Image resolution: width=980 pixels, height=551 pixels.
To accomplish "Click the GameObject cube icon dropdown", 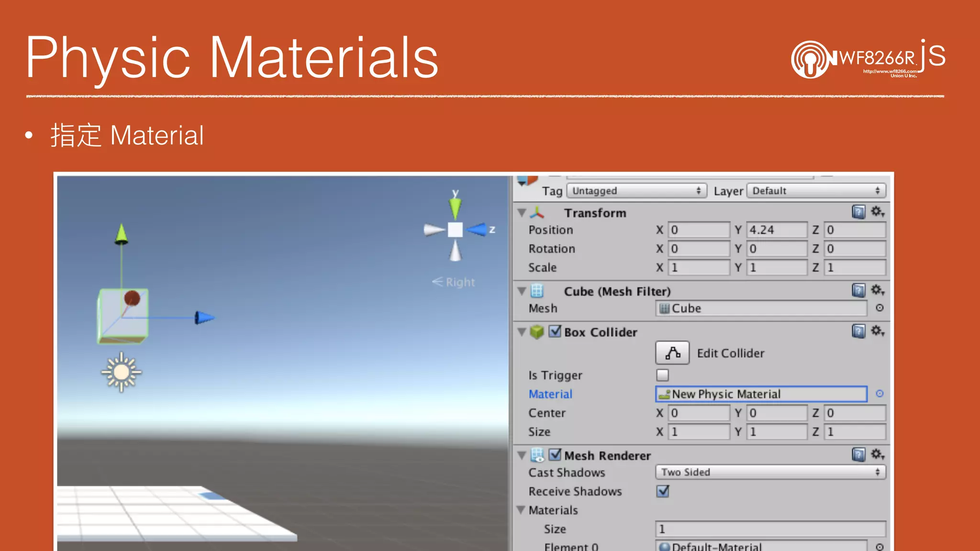I will coord(527,181).
